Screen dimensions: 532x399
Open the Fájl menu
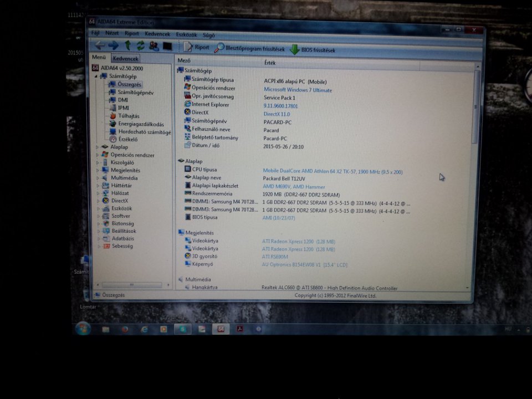95,33
